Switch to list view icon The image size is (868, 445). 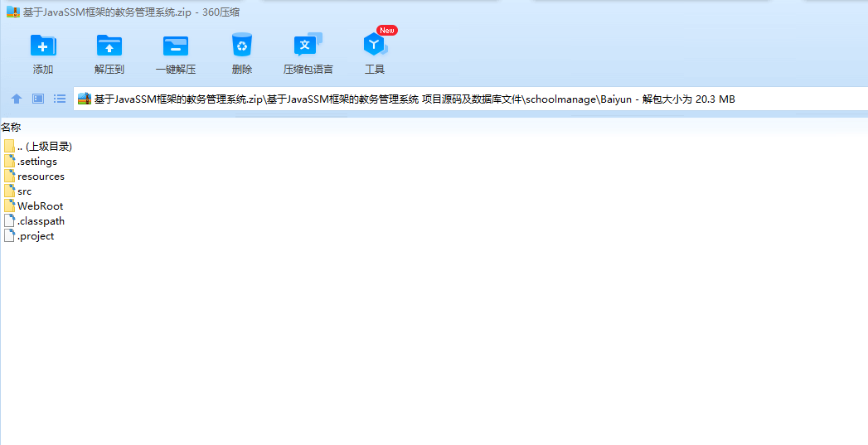(60, 99)
